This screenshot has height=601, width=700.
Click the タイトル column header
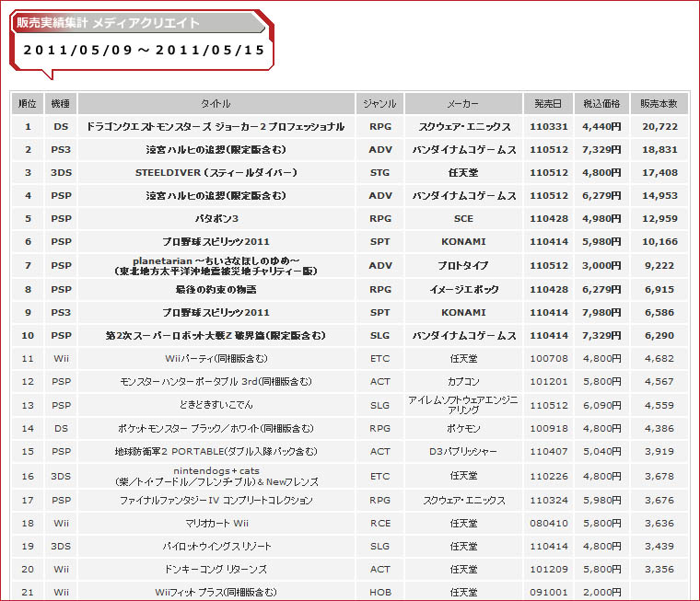tap(216, 104)
